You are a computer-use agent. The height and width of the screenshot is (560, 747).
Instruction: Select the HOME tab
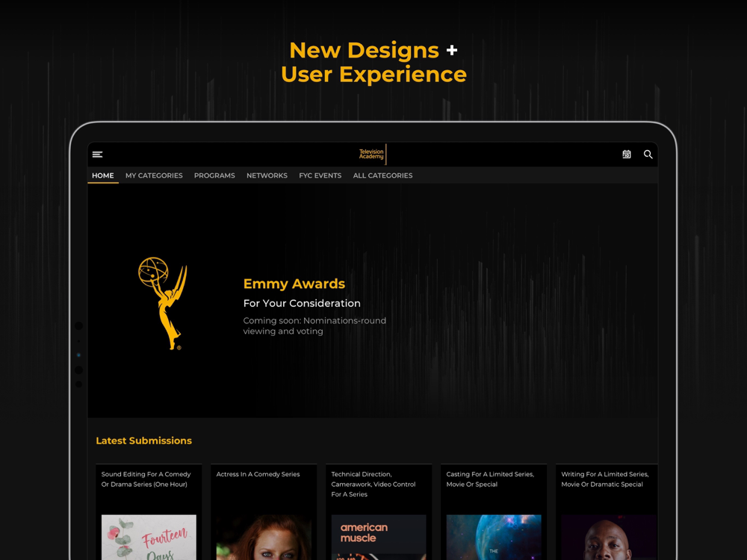pos(103,175)
